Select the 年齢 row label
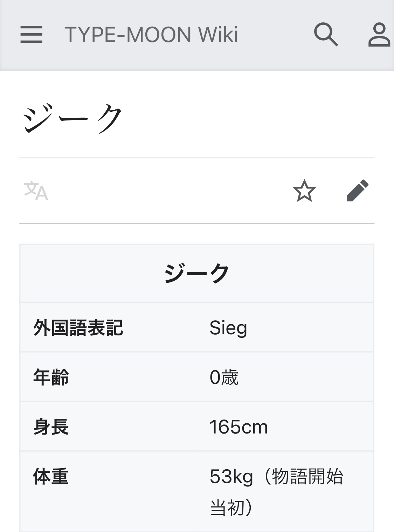Screen dimensions: 394x532 tap(51, 377)
